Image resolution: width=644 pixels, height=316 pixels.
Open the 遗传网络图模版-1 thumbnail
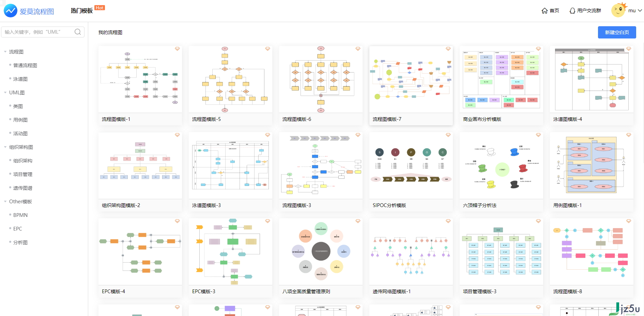point(411,252)
